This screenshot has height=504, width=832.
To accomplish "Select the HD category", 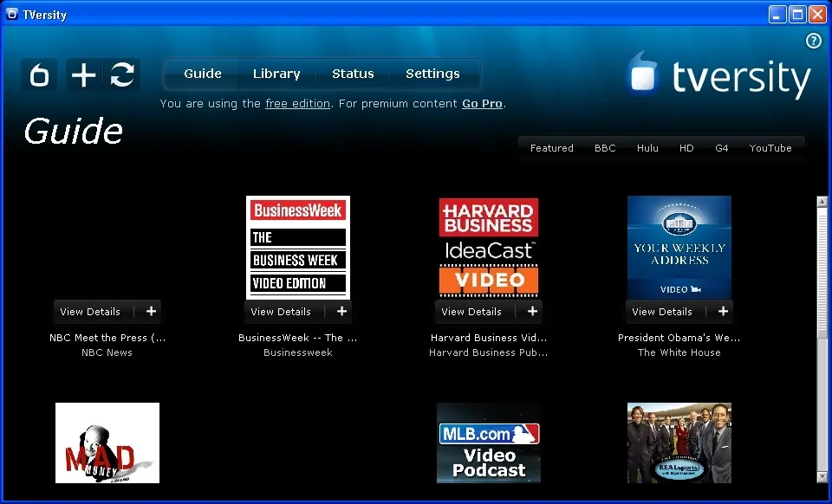I will [686, 148].
